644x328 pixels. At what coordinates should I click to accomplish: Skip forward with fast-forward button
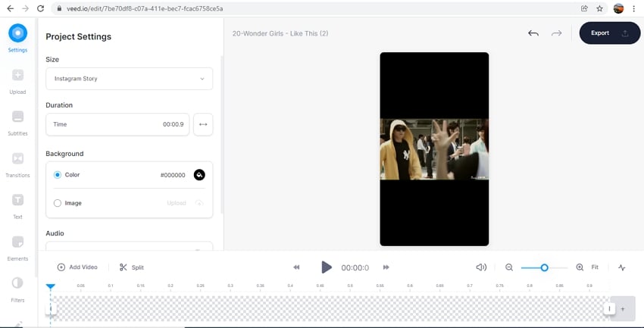pos(386,267)
